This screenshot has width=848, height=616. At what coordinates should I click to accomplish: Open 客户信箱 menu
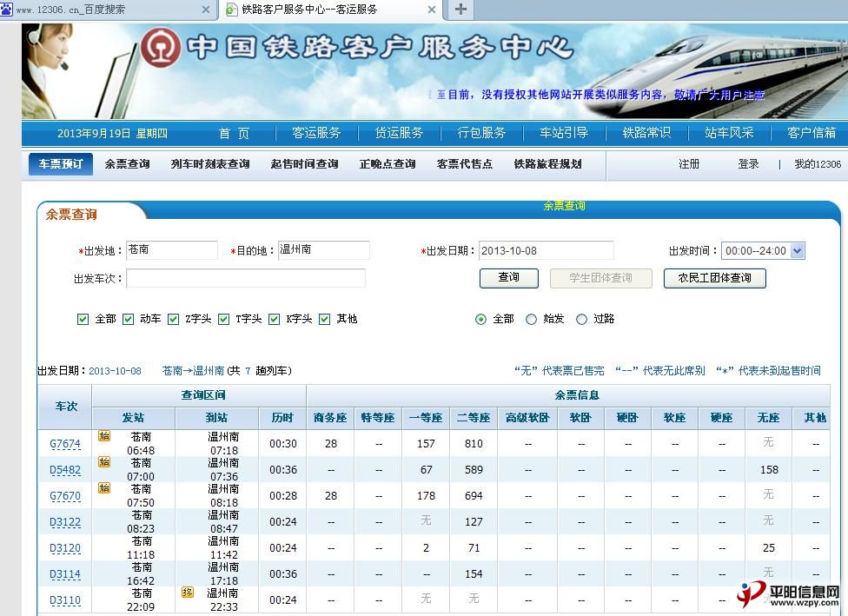[x=812, y=133]
